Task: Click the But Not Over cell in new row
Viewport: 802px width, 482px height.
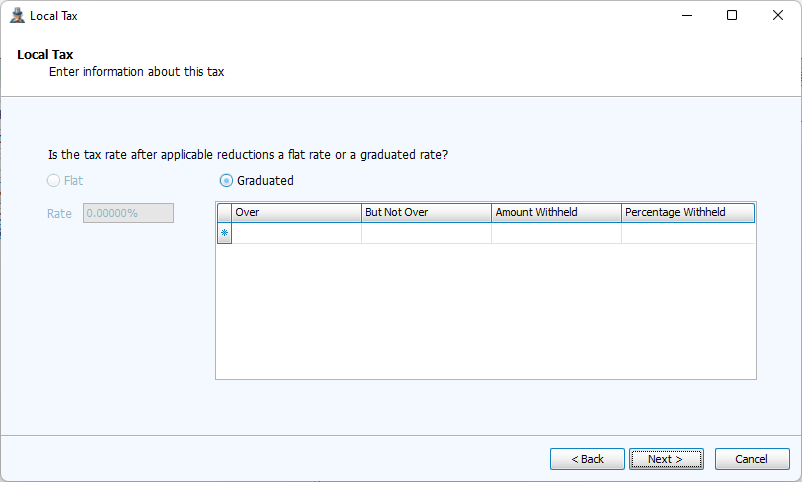Action: pyautogui.click(x=426, y=233)
